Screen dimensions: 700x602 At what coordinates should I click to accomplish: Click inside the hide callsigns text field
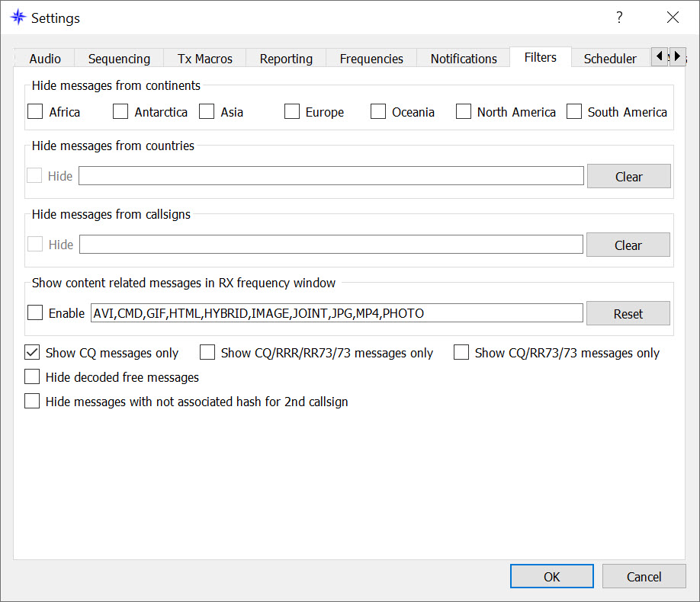(331, 245)
